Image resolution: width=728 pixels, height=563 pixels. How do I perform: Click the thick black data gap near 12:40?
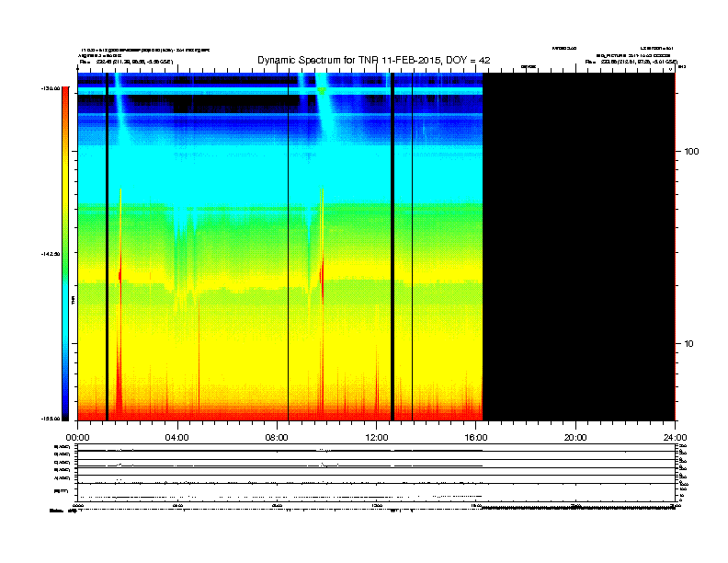(392, 247)
